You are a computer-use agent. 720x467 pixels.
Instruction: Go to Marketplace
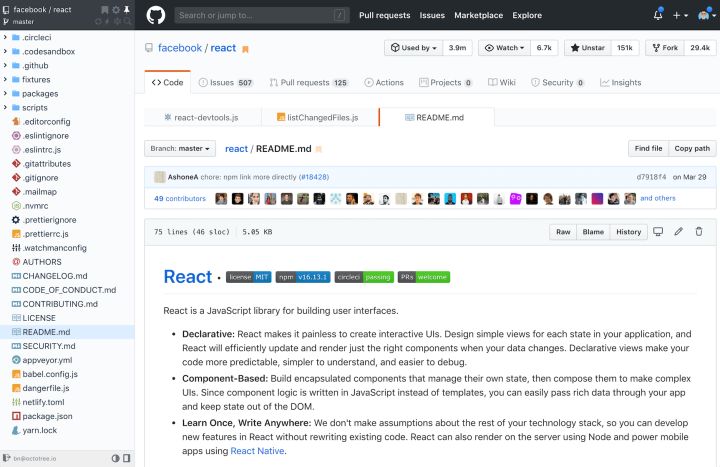click(478, 15)
